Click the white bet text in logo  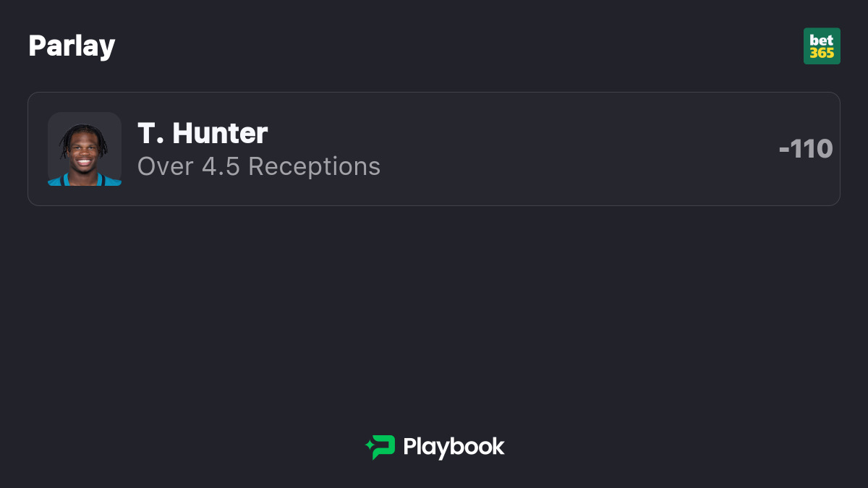[822, 40]
